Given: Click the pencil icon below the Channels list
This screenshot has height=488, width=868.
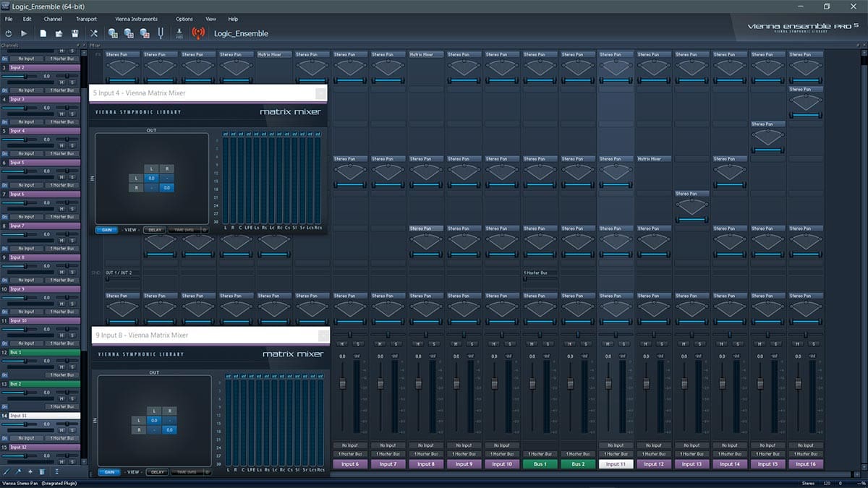Looking at the screenshot, I should click(7, 471).
